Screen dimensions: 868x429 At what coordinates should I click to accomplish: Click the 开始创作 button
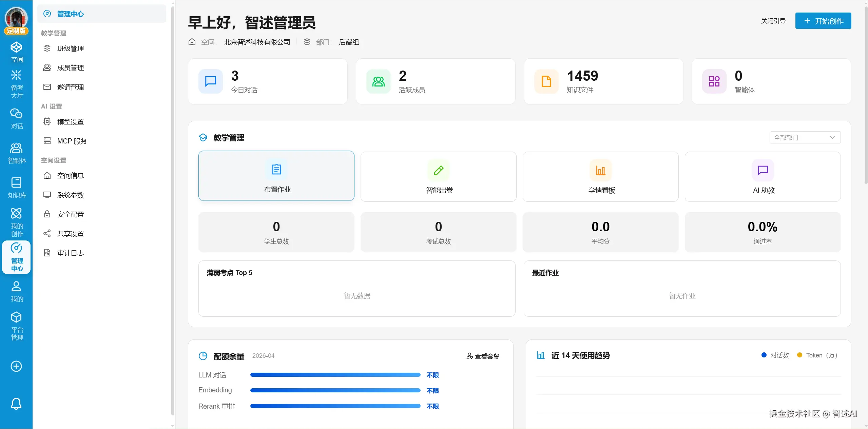tap(823, 21)
